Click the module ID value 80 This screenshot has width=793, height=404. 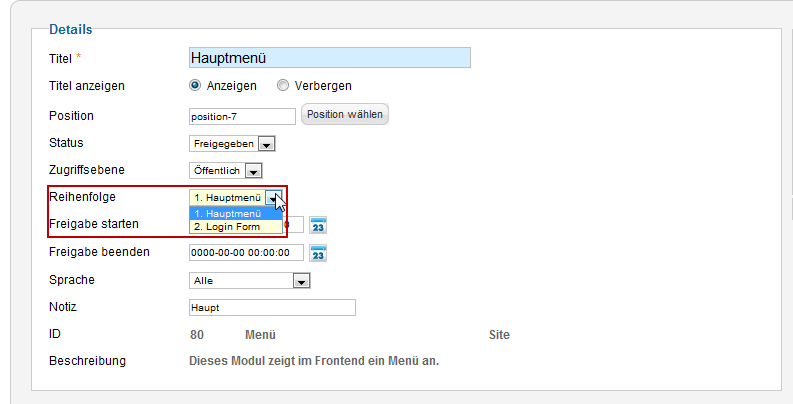click(197, 335)
